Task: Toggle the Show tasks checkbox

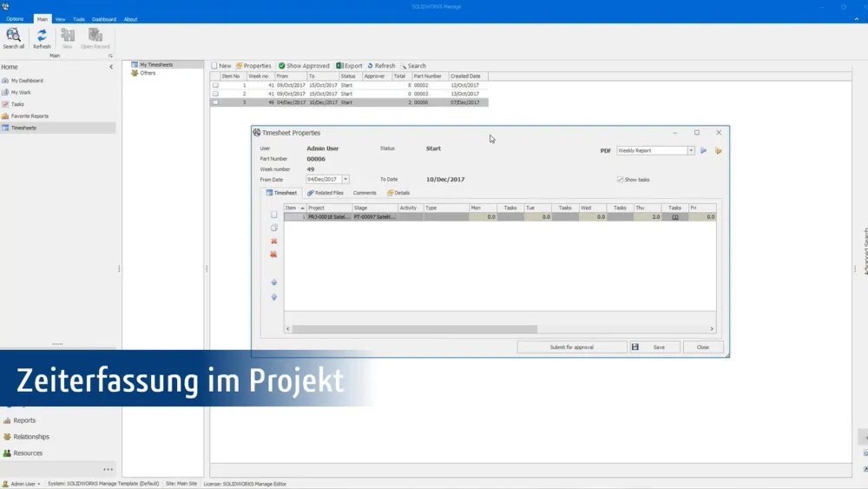Action: pyautogui.click(x=620, y=180)
